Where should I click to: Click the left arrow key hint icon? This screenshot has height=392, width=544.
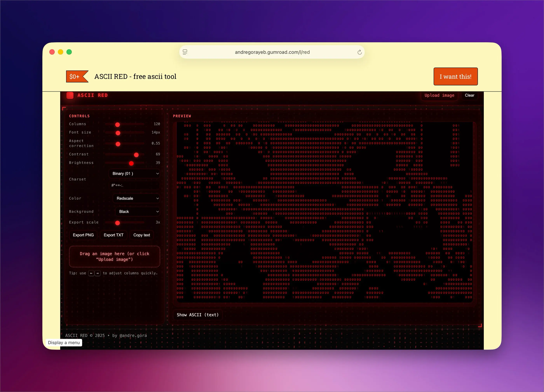(x=91, y=273)
